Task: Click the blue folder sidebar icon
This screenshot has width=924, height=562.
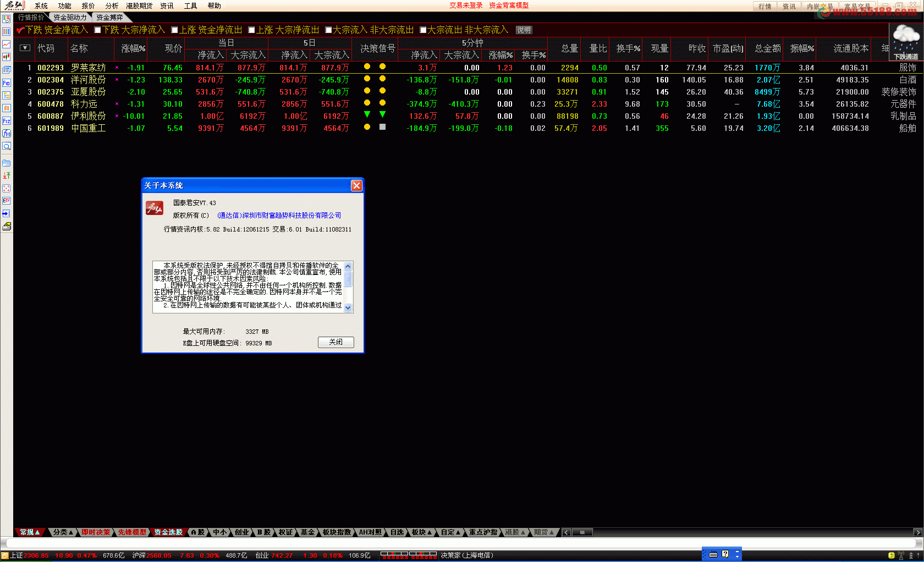Action: (7, 163)
